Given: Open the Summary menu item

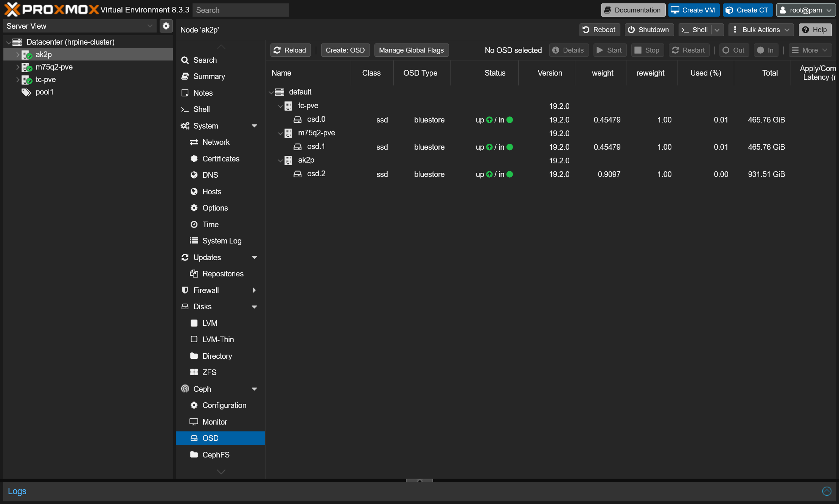Looking at the screenshot, I should point(221,76).
